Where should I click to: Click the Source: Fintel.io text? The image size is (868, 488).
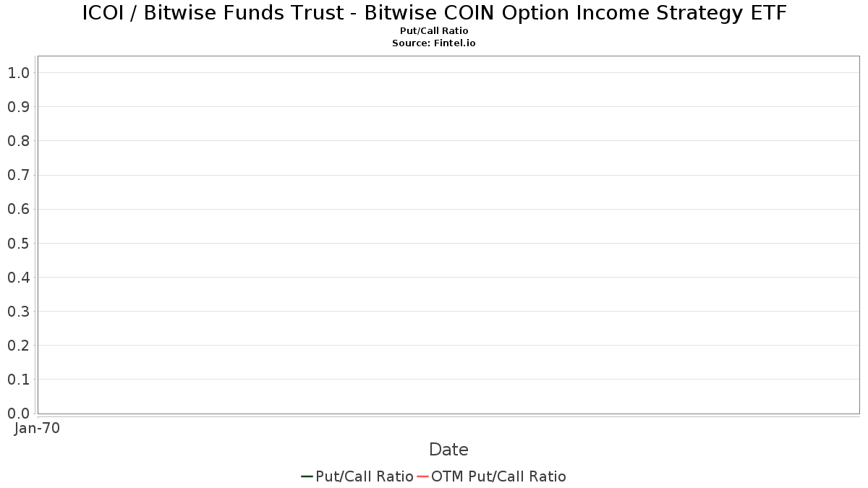[434, 43]
